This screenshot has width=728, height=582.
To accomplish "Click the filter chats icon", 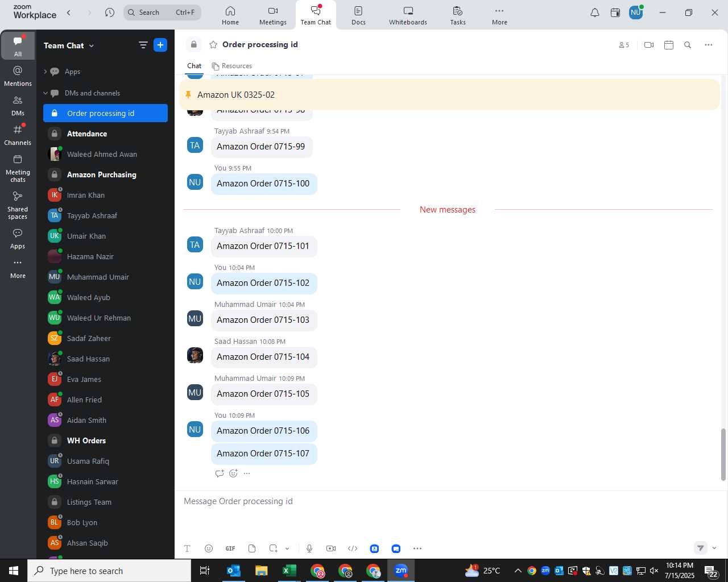I will pyautogui.click(x=143, y=45).
